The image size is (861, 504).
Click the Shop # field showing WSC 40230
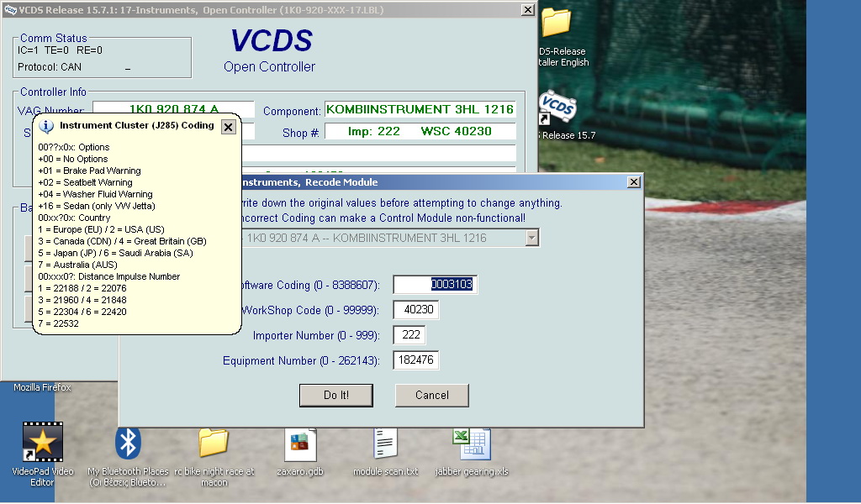coord(420,131)
